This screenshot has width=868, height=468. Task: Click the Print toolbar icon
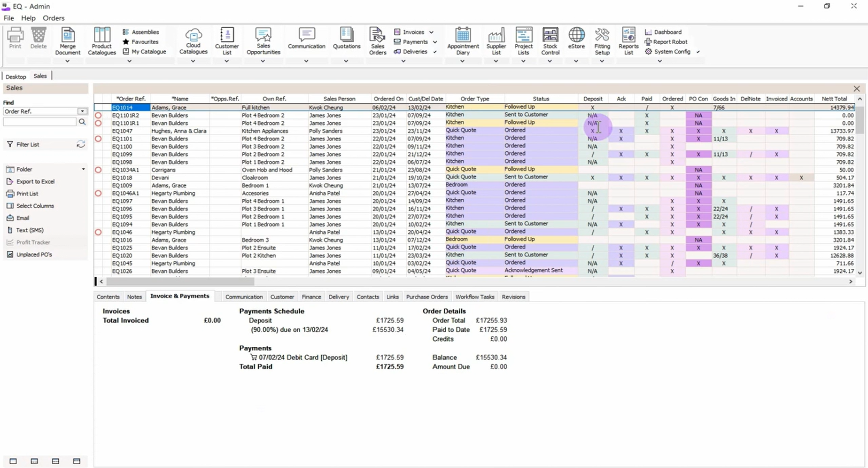(x=15, y=38)
